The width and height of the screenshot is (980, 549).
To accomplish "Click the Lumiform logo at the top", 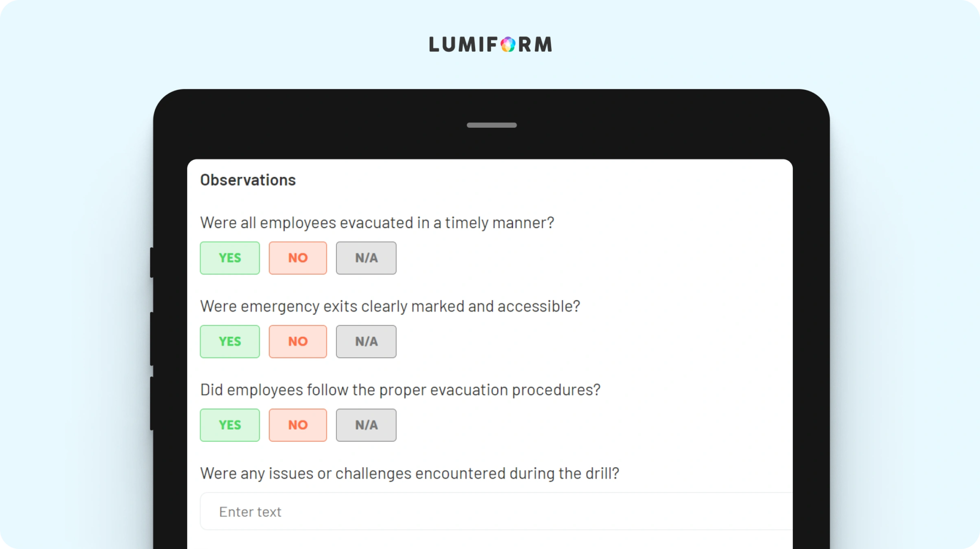I will click(x=490, y=44).
